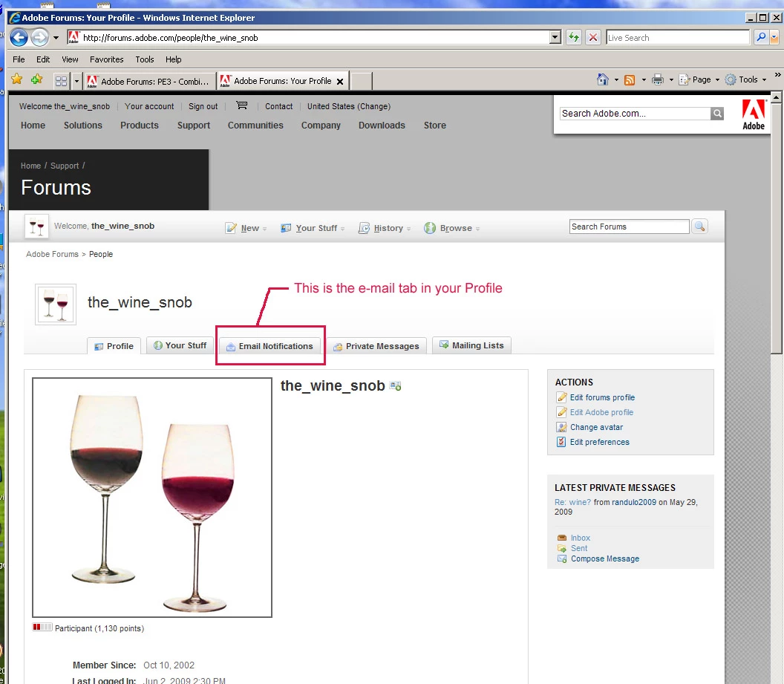This screenshot has width=784, height=684.
Task: Select the Profile tab
Action: 114,346
